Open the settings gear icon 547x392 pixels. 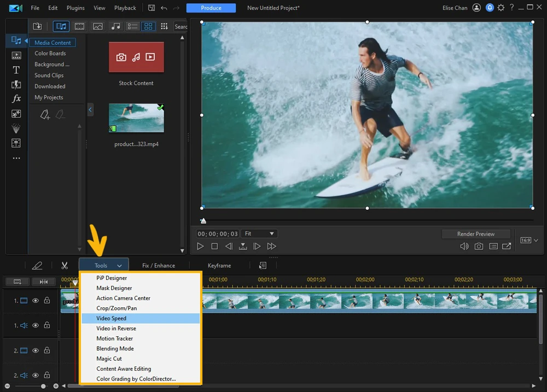click(x=501, y=8)
